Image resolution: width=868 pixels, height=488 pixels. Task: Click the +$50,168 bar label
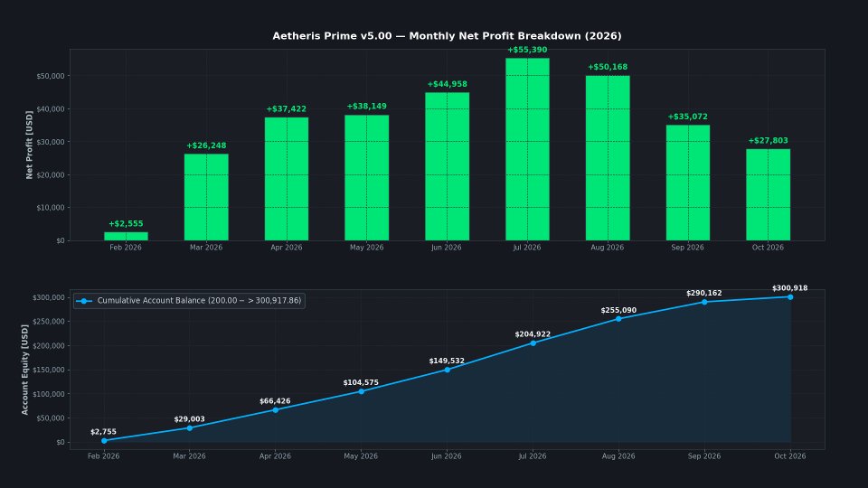(608, 67)
